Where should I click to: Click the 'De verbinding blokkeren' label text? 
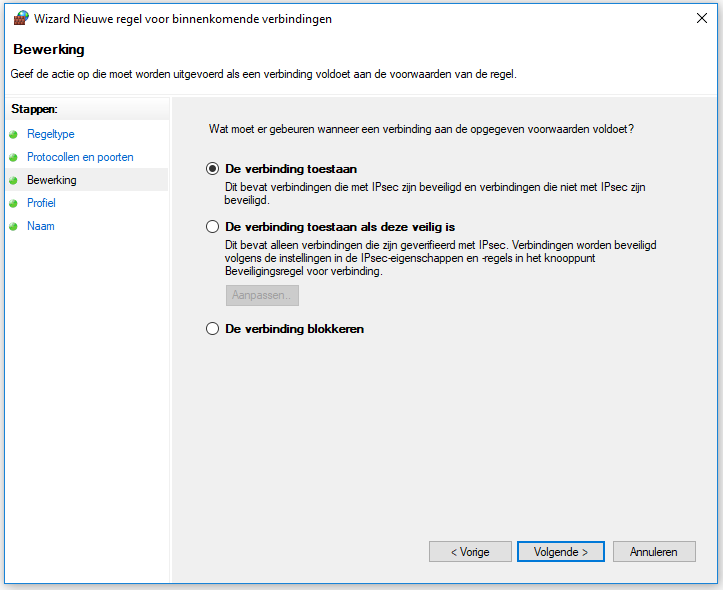(x=295, y=329)
